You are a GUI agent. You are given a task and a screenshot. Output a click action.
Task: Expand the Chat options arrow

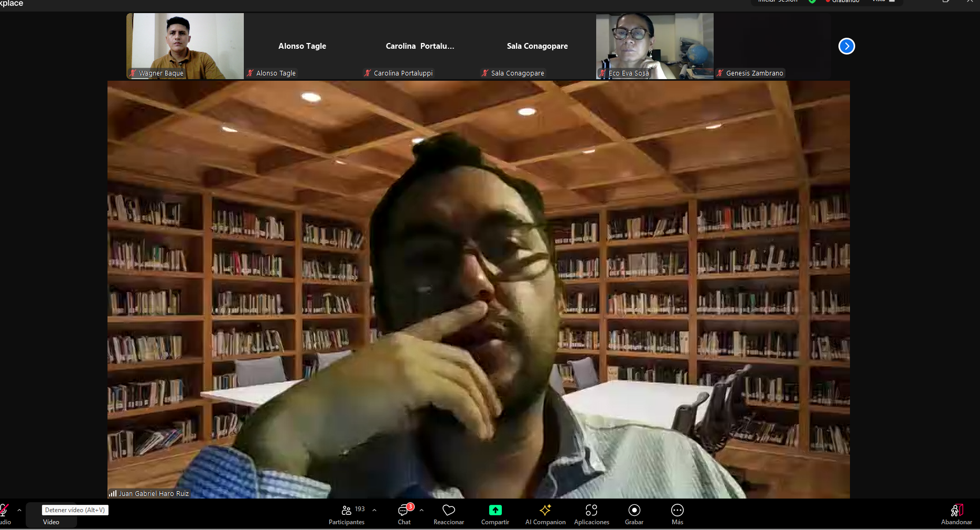tap(422, 510)
